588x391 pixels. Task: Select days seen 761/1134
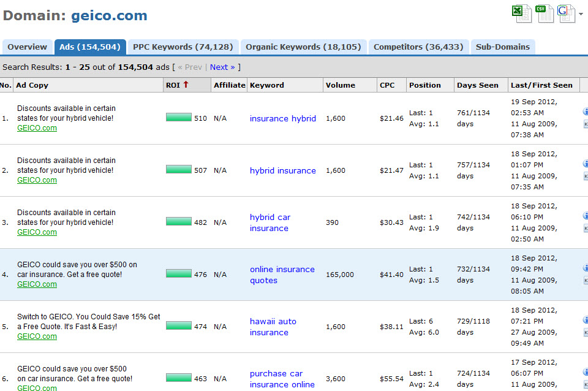(x=473, y=113)
